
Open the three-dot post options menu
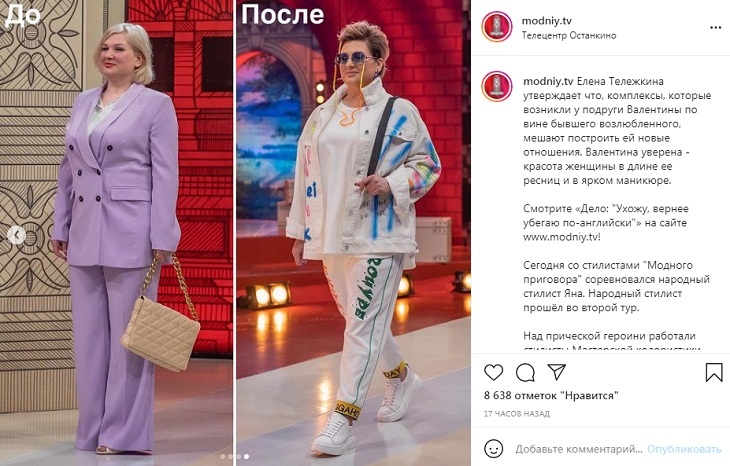click(x=716, y=28)
